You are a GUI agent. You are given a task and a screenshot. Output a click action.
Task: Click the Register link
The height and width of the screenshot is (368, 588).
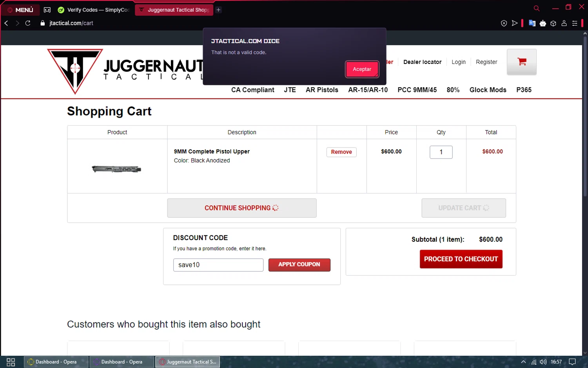(x=486, y=62)
